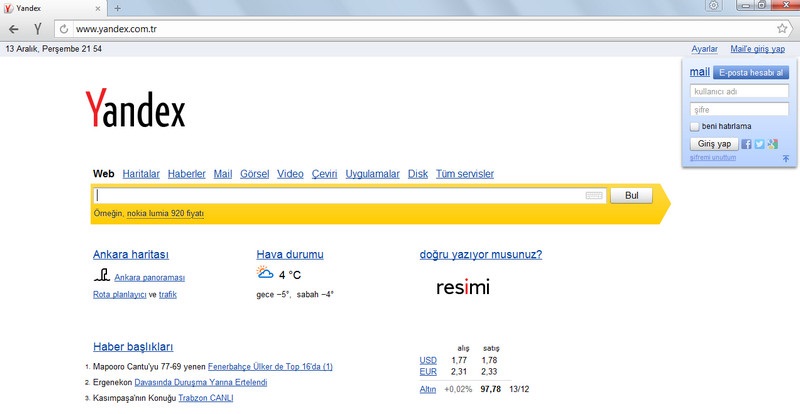Screen dimensions: 800x414
Task: Click the 'kullanıcı adı' username field
Action: [739, 91]
